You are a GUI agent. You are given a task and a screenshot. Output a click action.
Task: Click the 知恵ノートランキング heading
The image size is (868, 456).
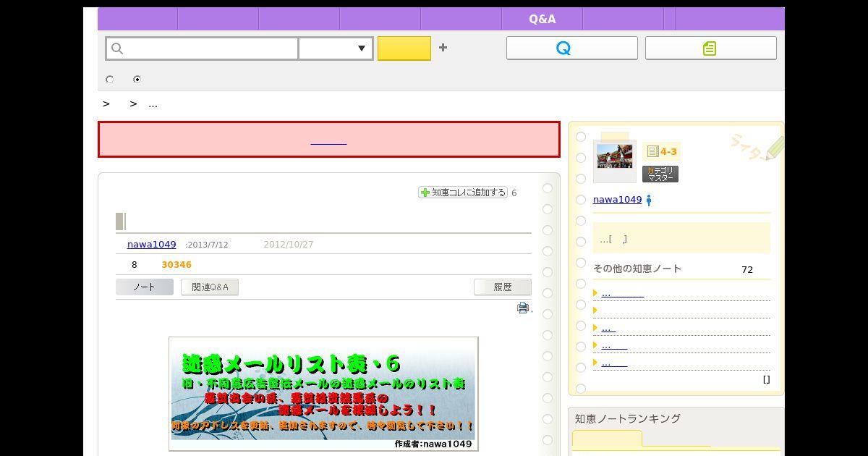(628, 418)
